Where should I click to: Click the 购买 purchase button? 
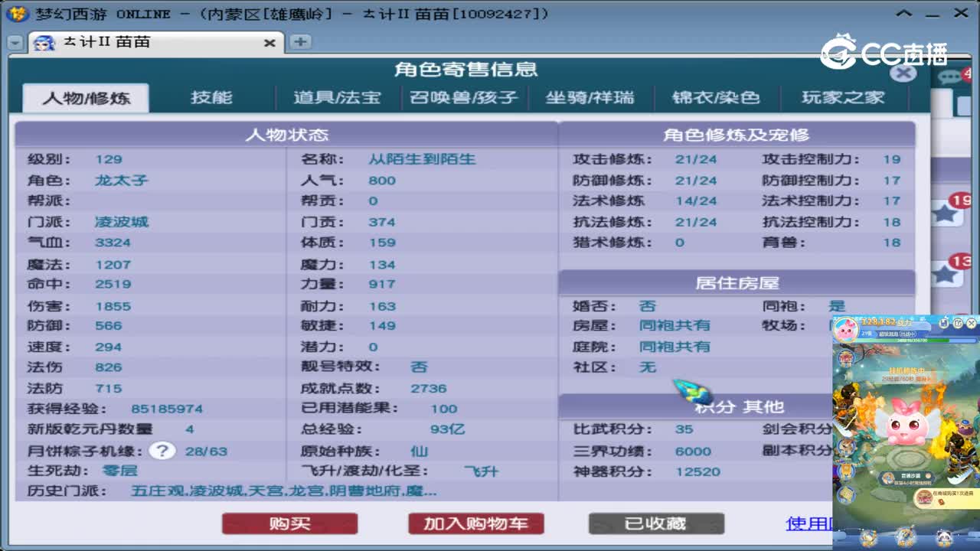pyautogui.click(x=290, y=524)
